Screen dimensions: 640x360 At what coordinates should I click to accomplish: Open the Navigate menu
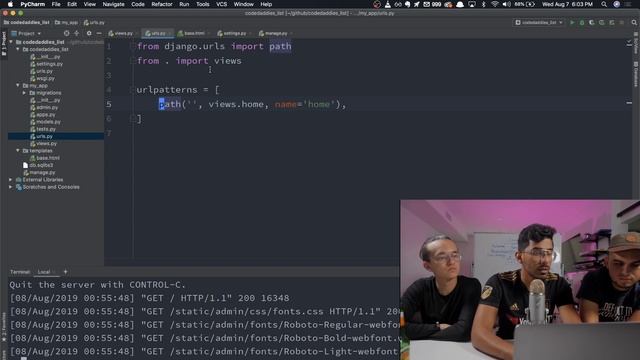[x=113, y=4]
